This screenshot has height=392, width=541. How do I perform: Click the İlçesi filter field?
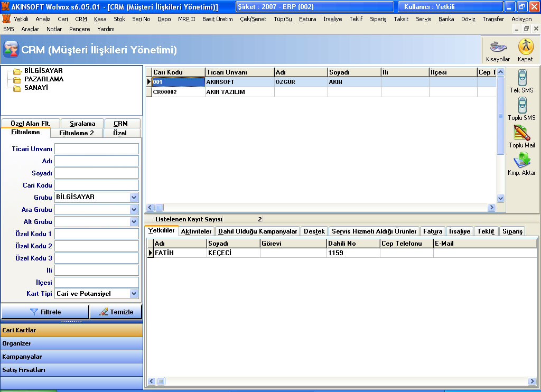point(97,282)
